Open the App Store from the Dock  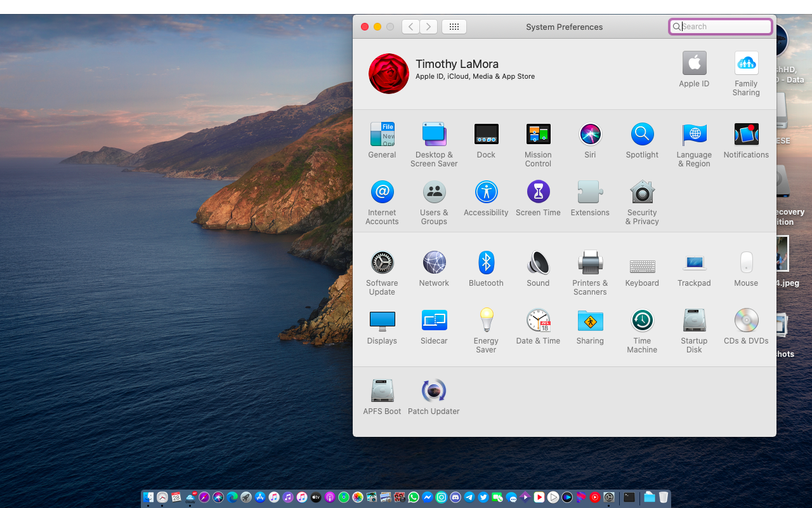[x=260, y=497]
